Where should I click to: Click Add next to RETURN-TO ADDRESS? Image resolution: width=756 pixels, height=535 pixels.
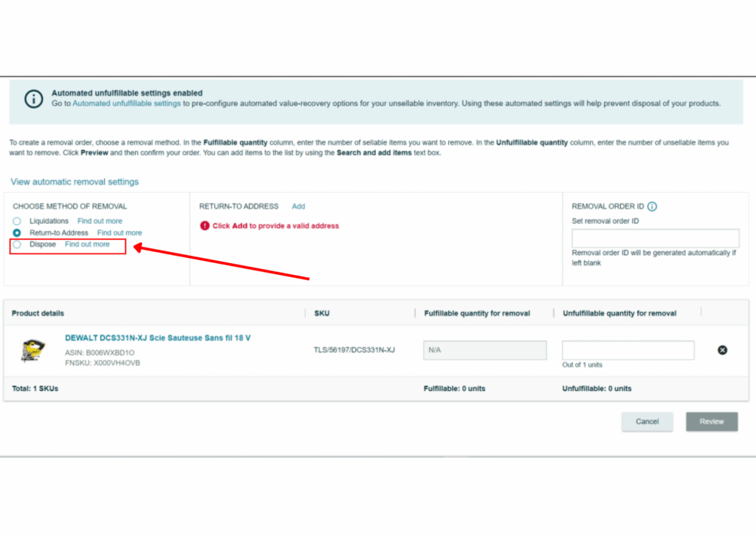tap(298, 206)
